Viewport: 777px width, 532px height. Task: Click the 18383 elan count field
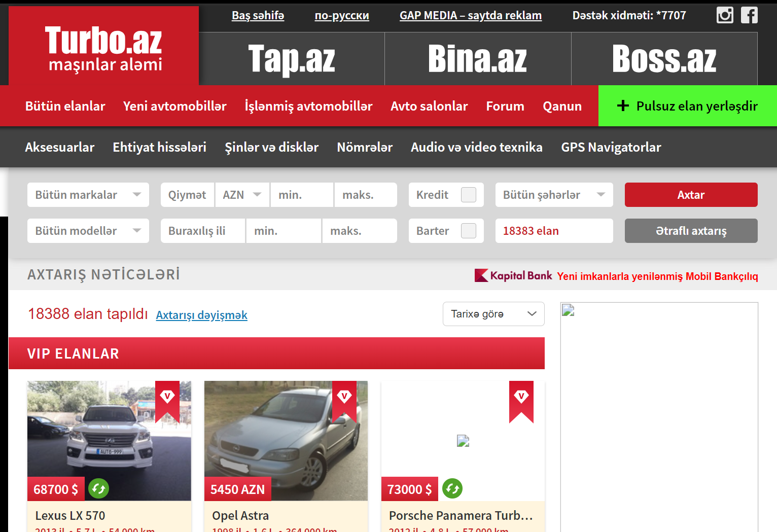click(554, 231)
